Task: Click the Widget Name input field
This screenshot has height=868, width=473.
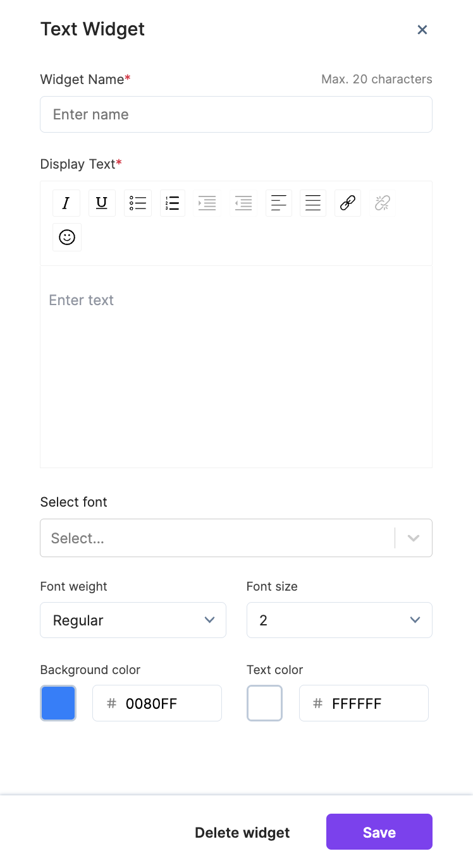Action: (236, 114)
